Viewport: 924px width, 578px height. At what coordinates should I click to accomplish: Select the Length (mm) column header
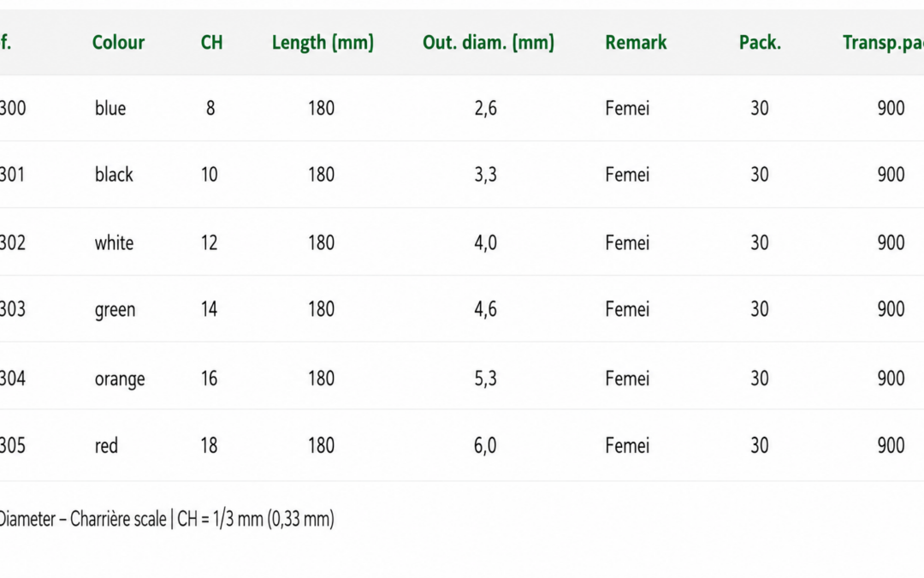[323, 43]
